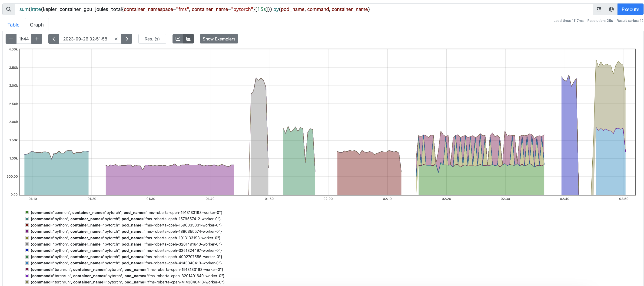Run the query with Execute

coord(630,9)
